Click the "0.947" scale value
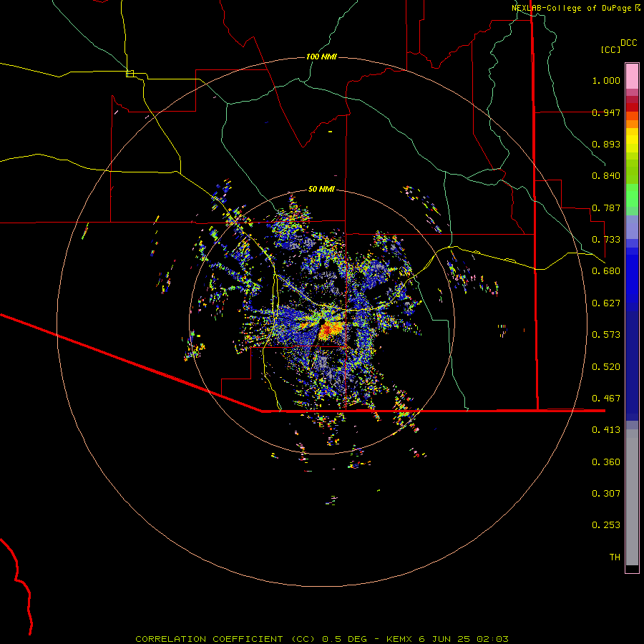Image resolution: width=644 pixels, height=644 pixels. pyautogui.click(x=606, y=112)
